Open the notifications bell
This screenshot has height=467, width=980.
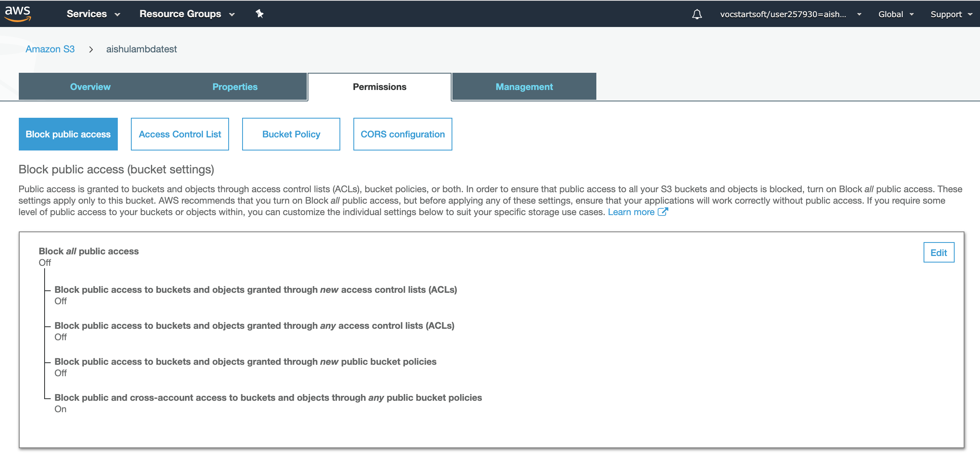point(697,14)
